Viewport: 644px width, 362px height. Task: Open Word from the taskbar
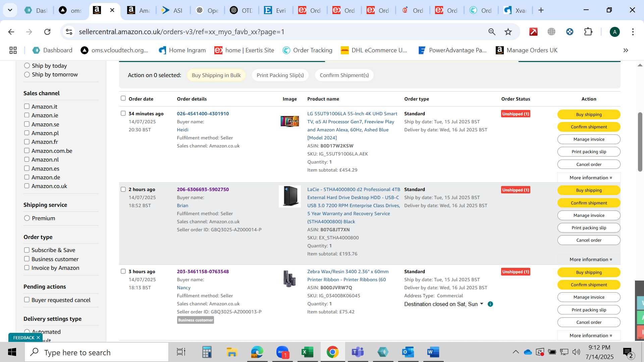[x=433, y=352]
